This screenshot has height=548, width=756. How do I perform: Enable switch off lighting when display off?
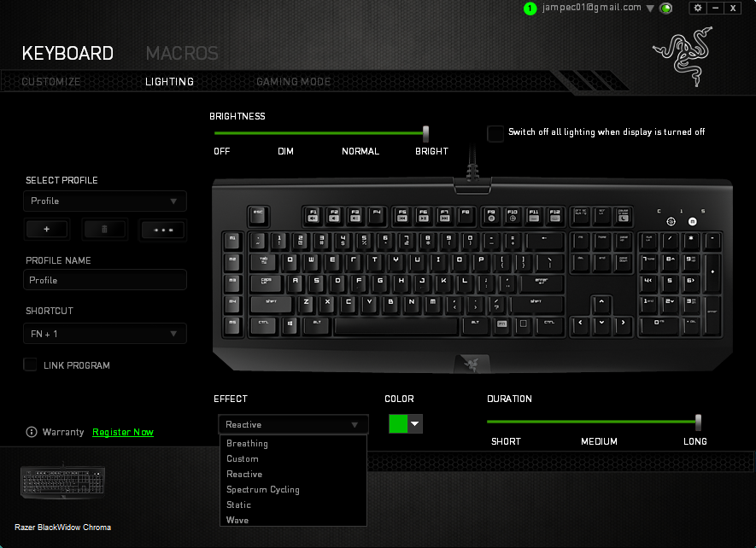(x=495, y=133)
